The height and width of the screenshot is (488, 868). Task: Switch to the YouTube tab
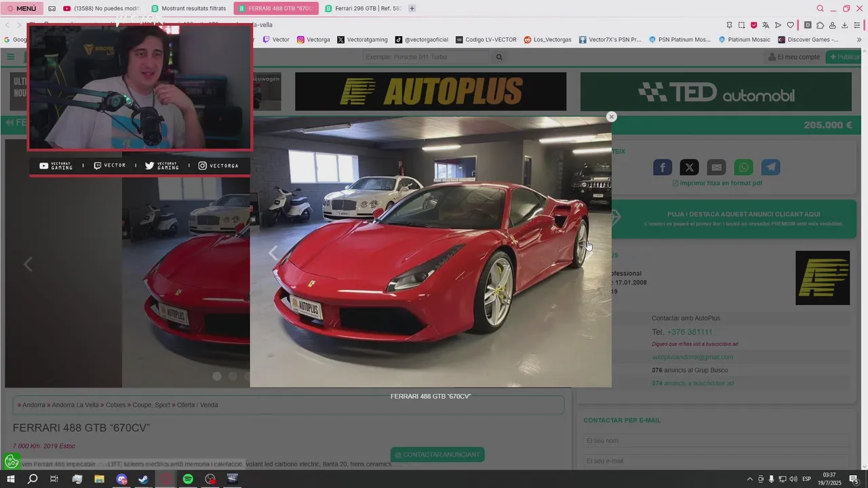pos(100,8)
